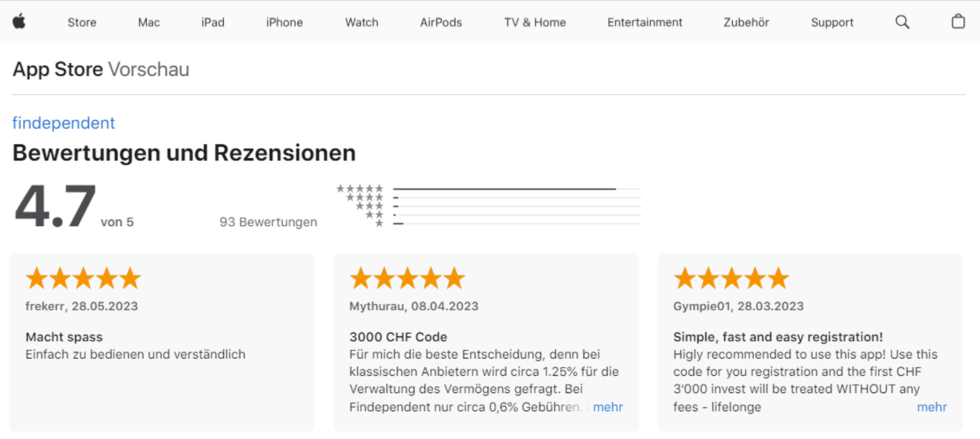Image resolution: width=980 pixels, height=439 pixels.
Task: Open the Support navigation item
Action: tap(832, 23)
